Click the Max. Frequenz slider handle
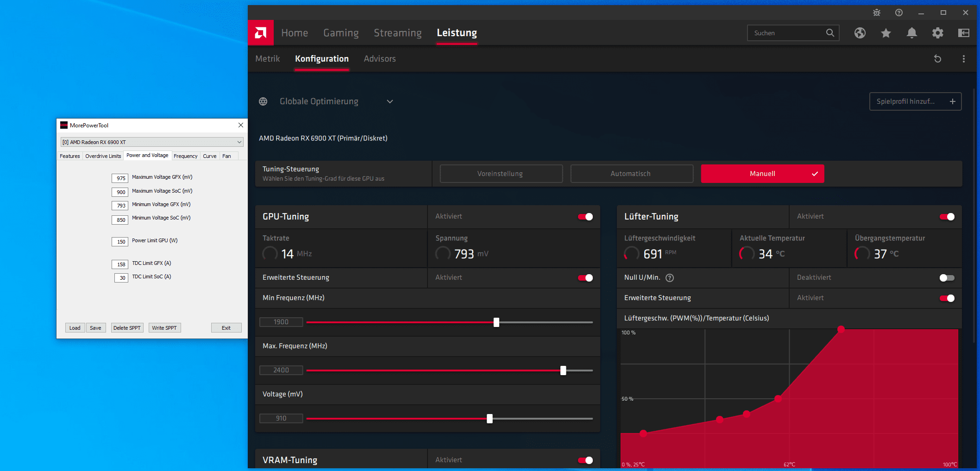The width and height of the screenshot is (980, 471). point(563,371)
